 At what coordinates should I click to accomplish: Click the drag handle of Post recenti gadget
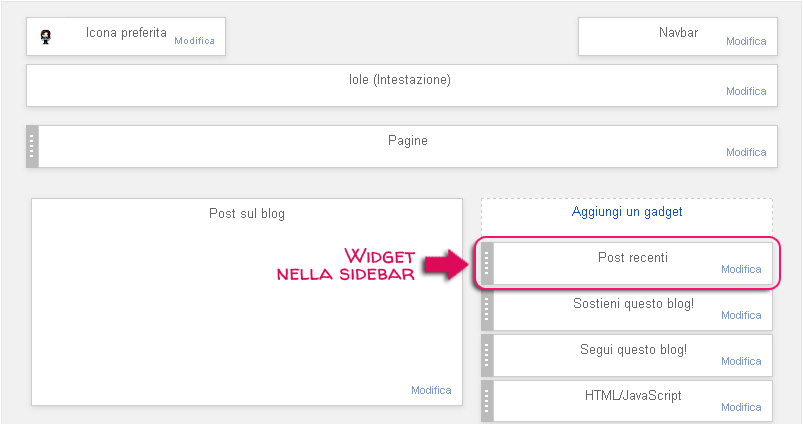[487, 263]
